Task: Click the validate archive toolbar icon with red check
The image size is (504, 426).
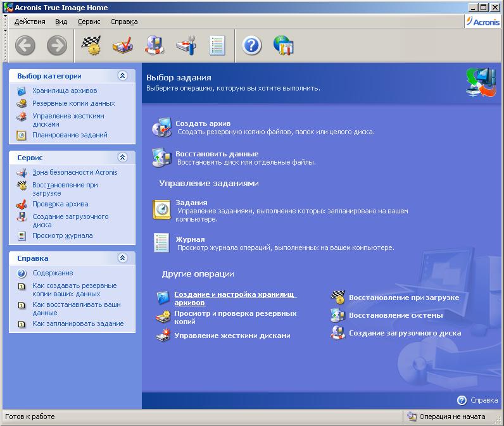Action: tap(123, 46)
